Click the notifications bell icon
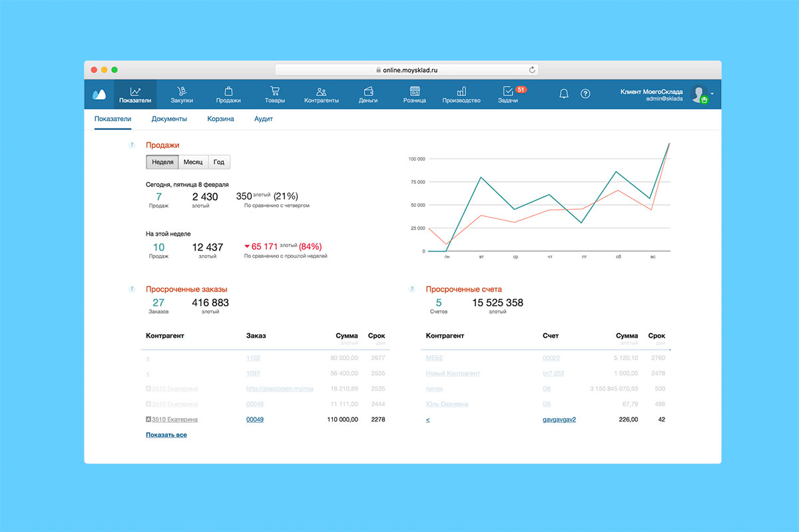Viewport: 799px width, 532px height. pos(564,94)
